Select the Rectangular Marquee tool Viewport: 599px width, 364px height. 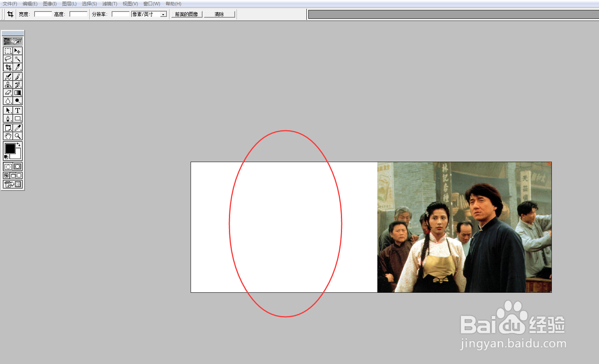click(8, 51)
